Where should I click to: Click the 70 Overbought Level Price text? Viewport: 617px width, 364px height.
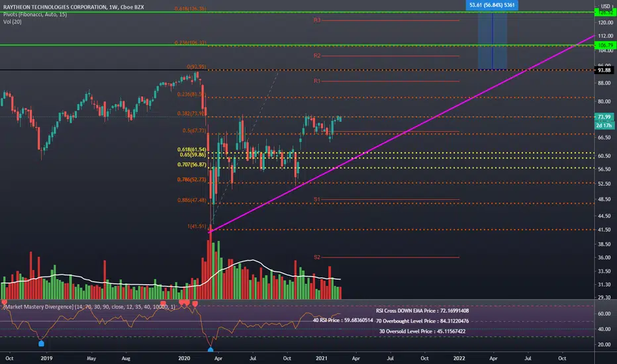[422, 321]
